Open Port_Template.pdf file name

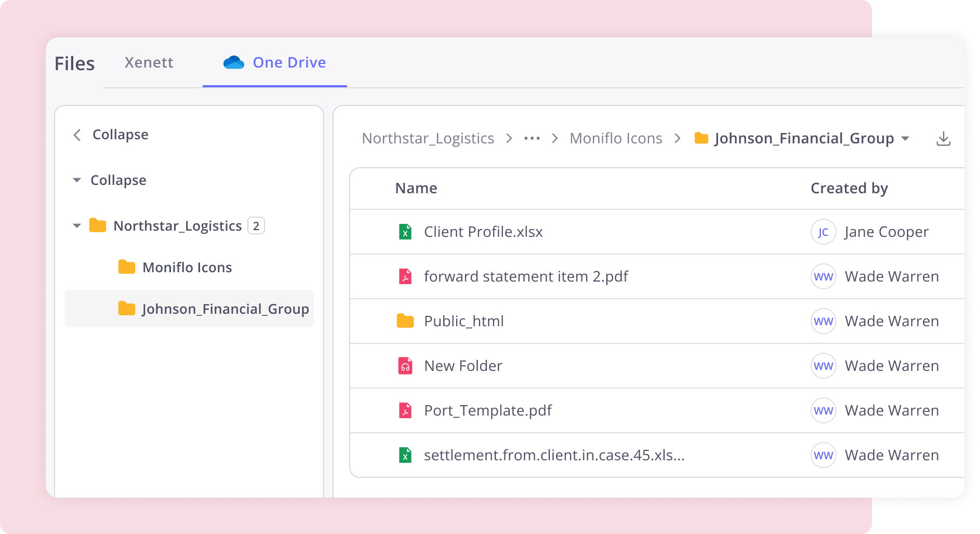click(488, 410)
